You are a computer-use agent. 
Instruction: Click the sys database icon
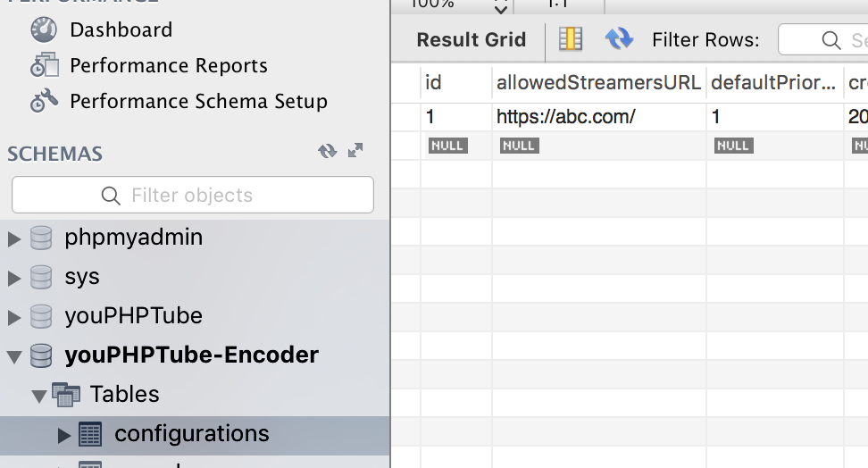[41, 277]
